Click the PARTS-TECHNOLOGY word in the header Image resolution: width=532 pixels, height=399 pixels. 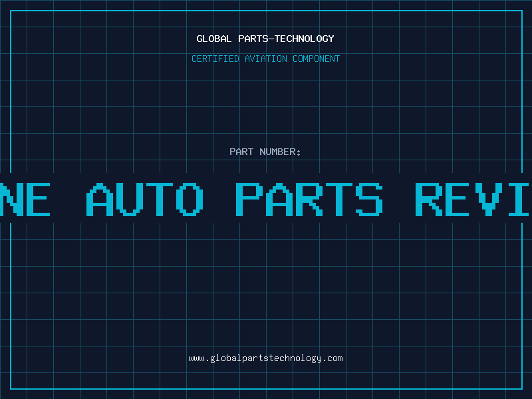(x=286, y=39)
